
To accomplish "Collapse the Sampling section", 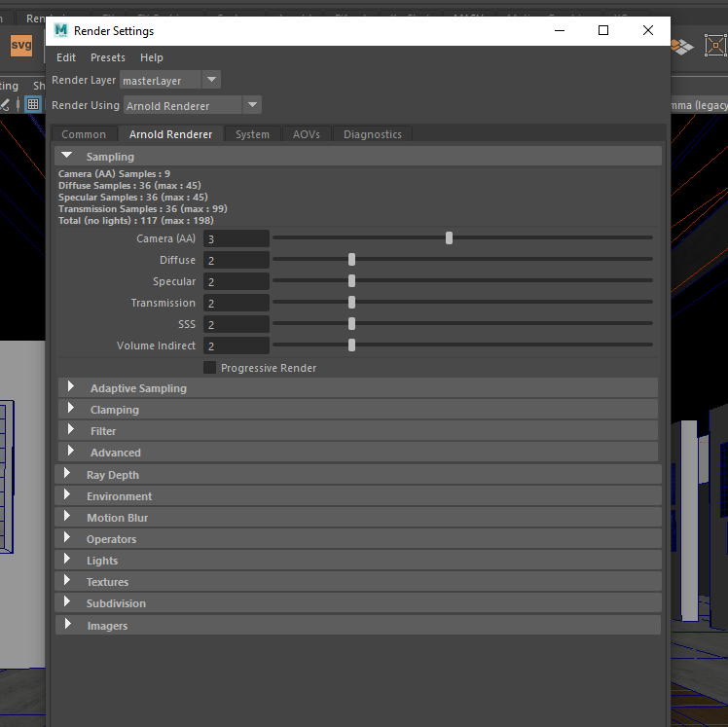I will pyautogui.click(x=67, y=156).
